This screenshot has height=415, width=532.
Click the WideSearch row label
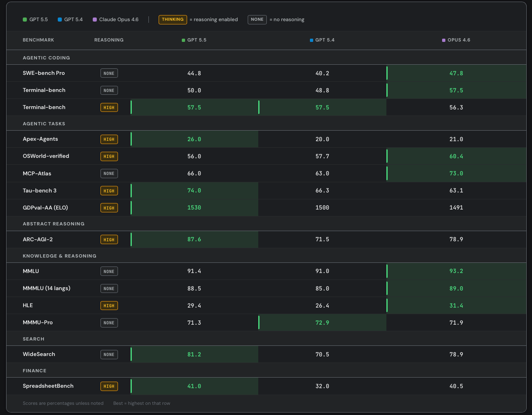point(39,354)
